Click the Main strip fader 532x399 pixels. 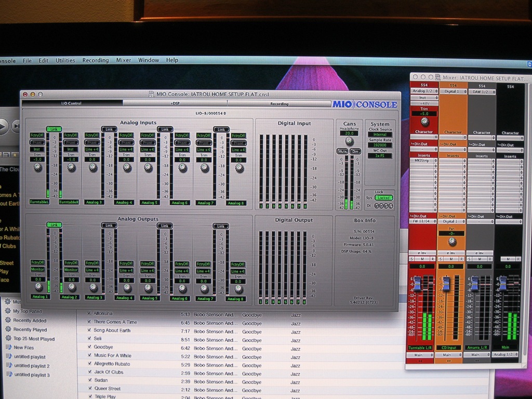pyautogui.click(x=503, y=283)
